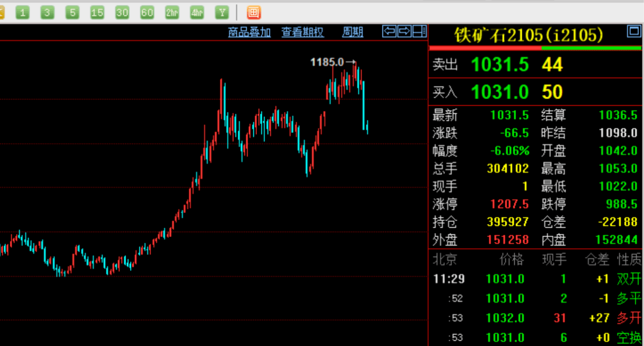The width and height of the screenshot is (644, 346).
Task: Toggle the side panel layout icon
Action: pos(420,32)
